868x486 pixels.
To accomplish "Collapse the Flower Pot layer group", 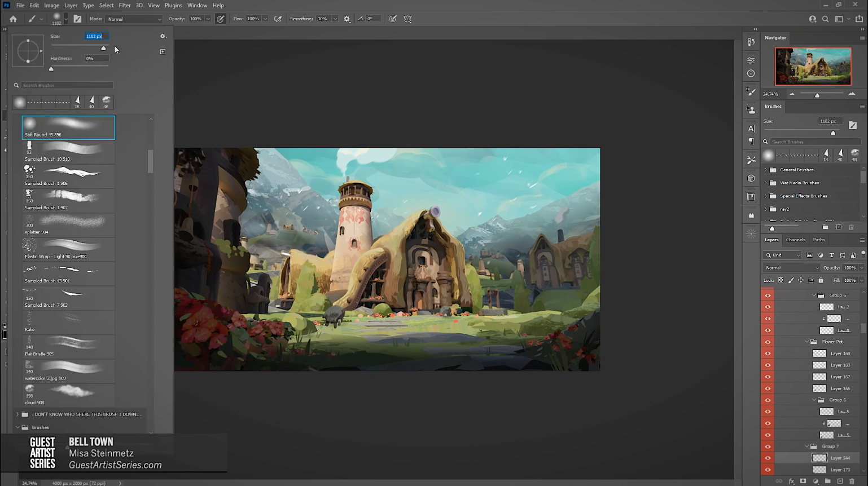I will [806, 342].
